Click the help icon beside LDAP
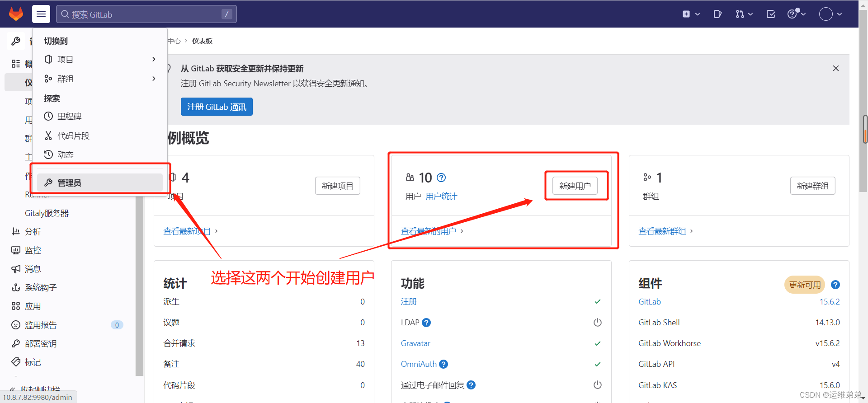The height and width of the screenshot is (403, 868). [x=426, y=323]
